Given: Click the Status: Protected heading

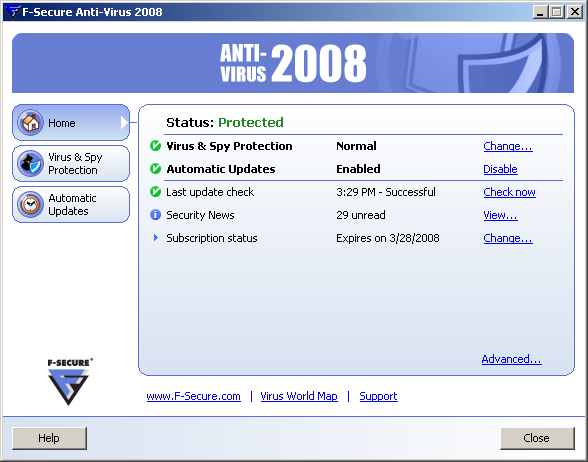Looking at the screenshot, I should [x=225, y=122].
